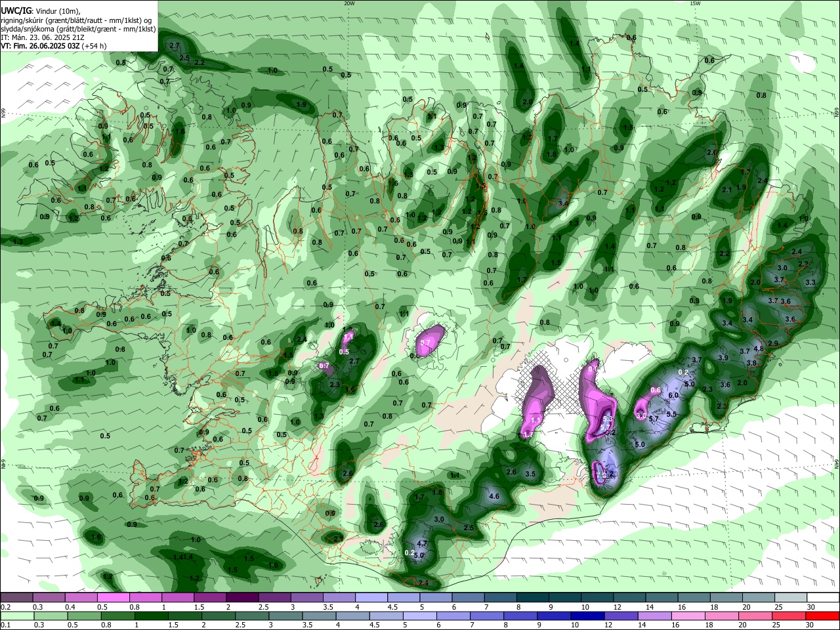This screenshot has width=840, height=630.
Task: Click the '15W' longitude label
Action: coord(695,3)
